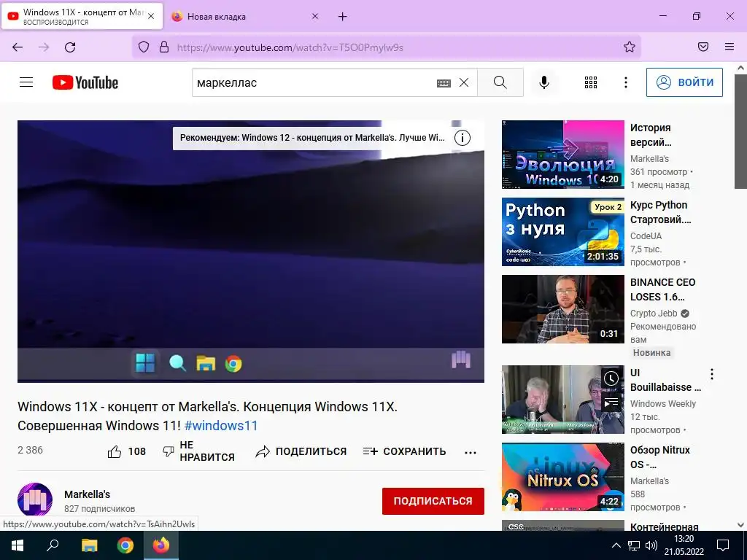Image resolution: width=747 pixels, height=560 pixels.
Task: Switch to the Новая вкладка tab
Action: [243, 17]
